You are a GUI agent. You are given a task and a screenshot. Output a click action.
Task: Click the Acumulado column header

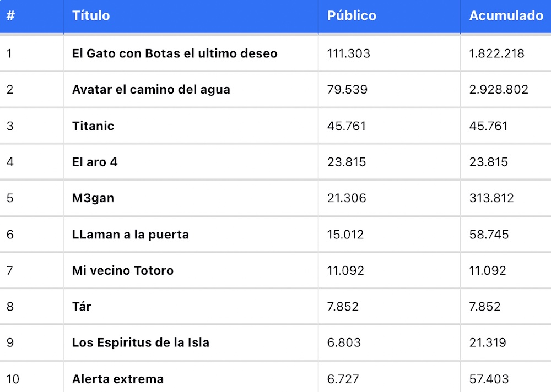506,15
